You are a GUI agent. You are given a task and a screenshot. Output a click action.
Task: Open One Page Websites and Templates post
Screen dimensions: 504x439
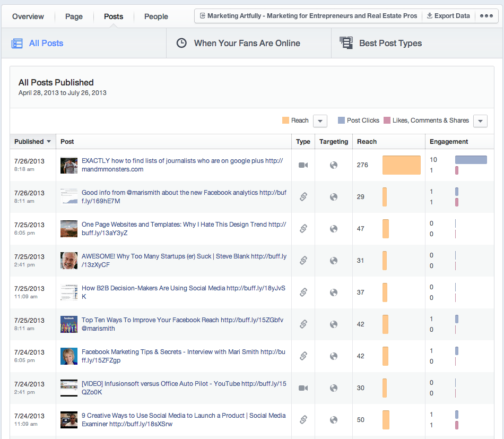[184, 229]
